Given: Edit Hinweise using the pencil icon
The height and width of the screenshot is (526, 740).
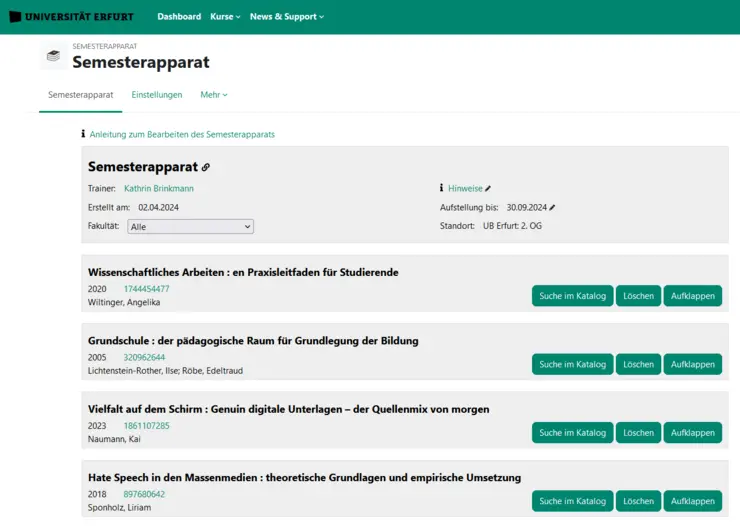Looking at the screenshot, I should (x=488, y=189).
